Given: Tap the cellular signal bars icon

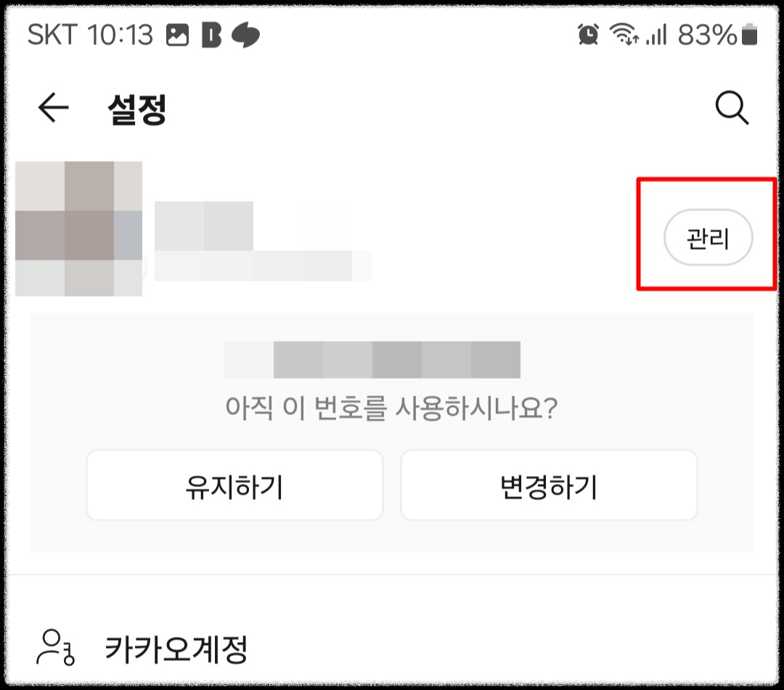Looking at the screenshot, I should (656, 35).
